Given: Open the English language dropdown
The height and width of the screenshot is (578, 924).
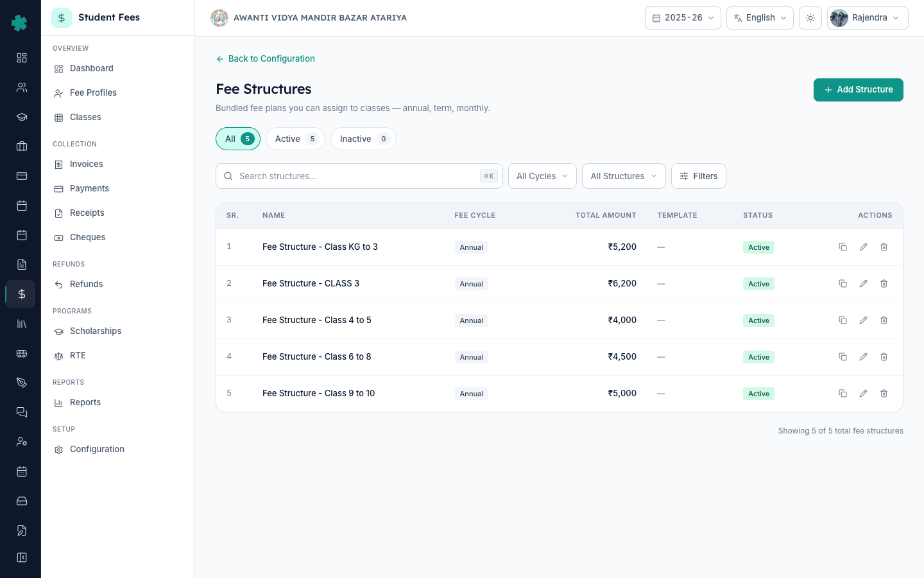Looking at the screenshot, I should [x=760, y=18].
